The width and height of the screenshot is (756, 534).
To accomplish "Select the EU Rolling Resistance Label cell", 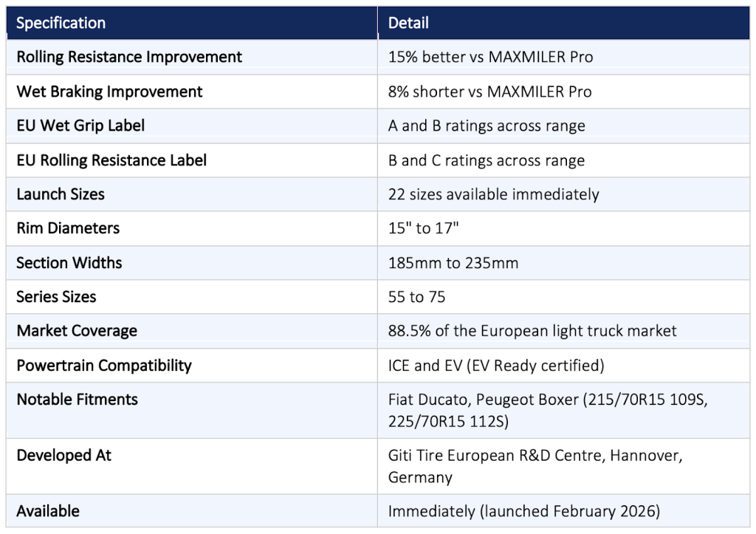I will point(111,160).
